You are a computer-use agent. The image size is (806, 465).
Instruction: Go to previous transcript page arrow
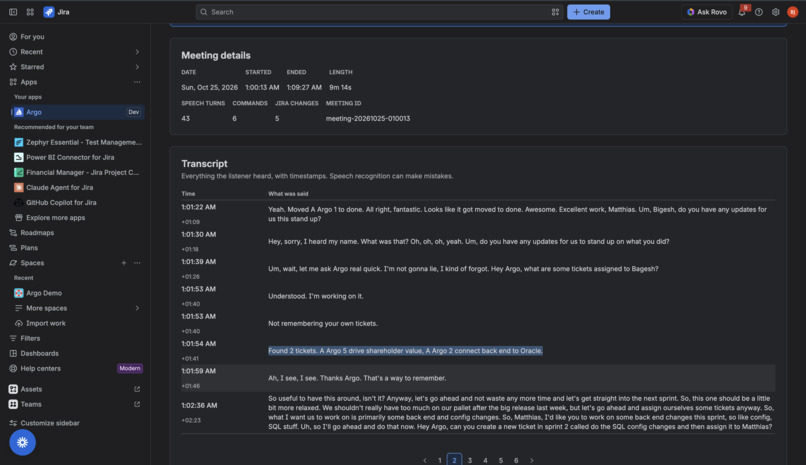425,460
